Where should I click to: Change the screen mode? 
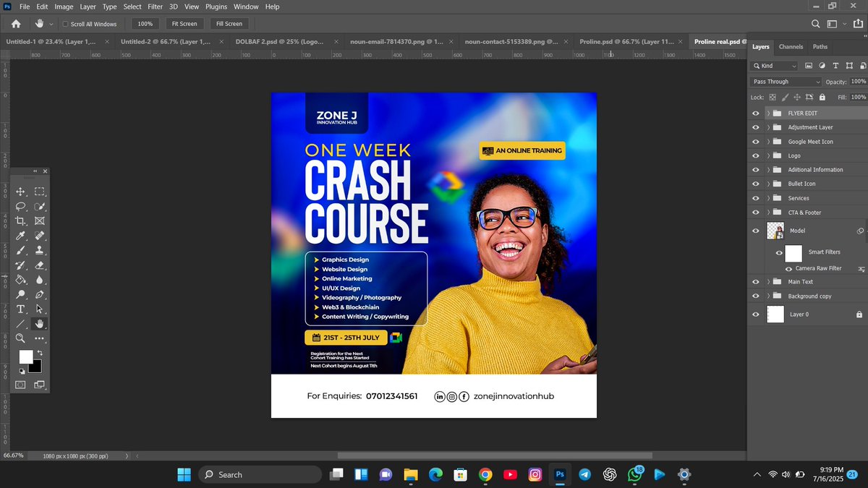point(40,385)
